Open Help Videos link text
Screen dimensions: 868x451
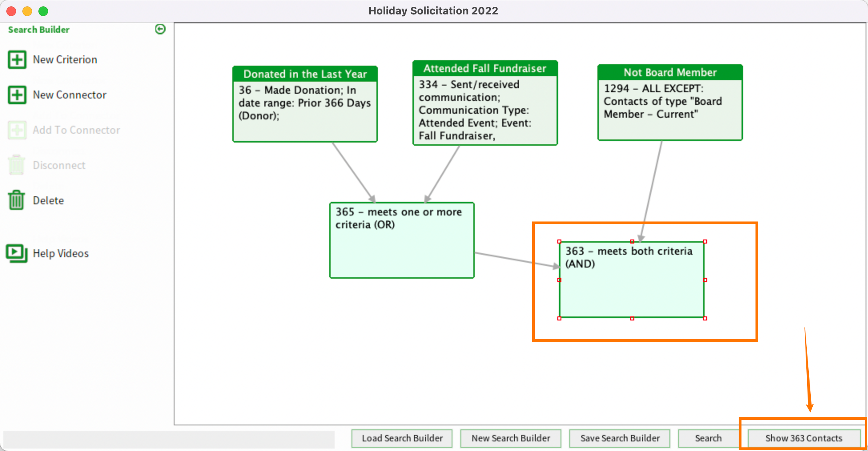point(61,254)
